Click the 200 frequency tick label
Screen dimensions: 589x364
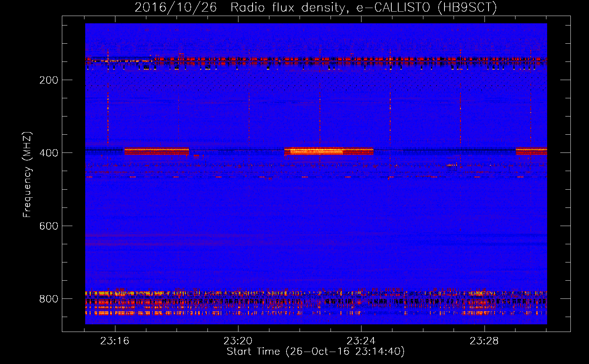pos(49,80)
